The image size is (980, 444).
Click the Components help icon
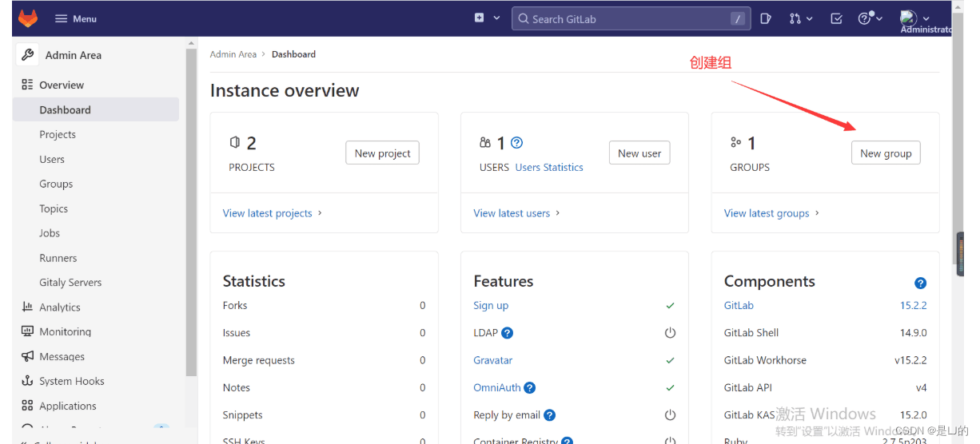920,283
